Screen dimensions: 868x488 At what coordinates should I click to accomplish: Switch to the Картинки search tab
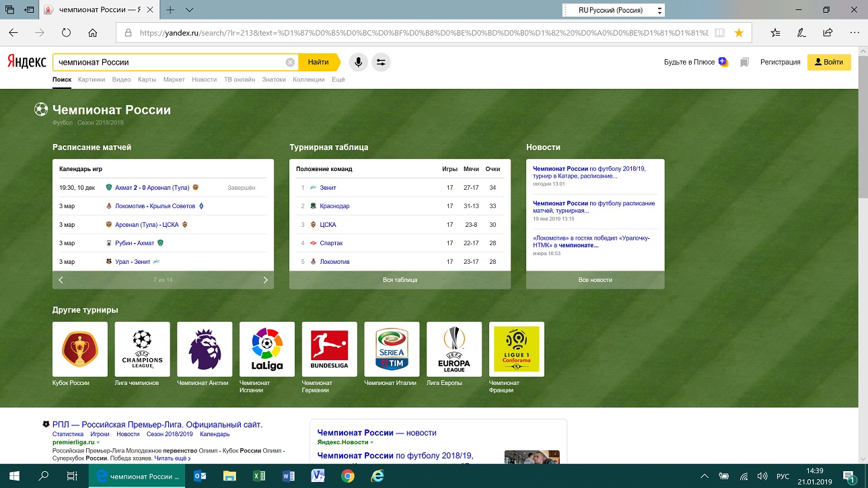coord(92,79)
